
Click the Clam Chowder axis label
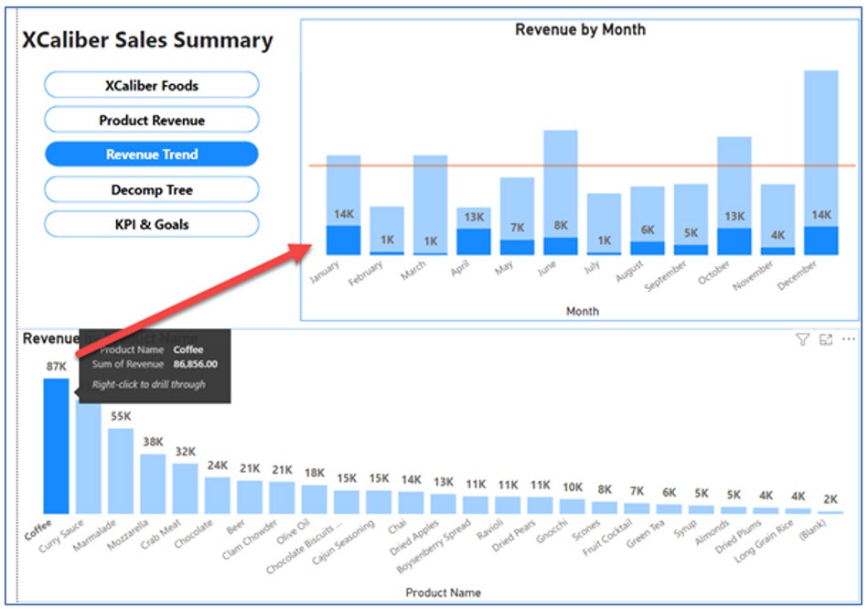coord(250,539)
